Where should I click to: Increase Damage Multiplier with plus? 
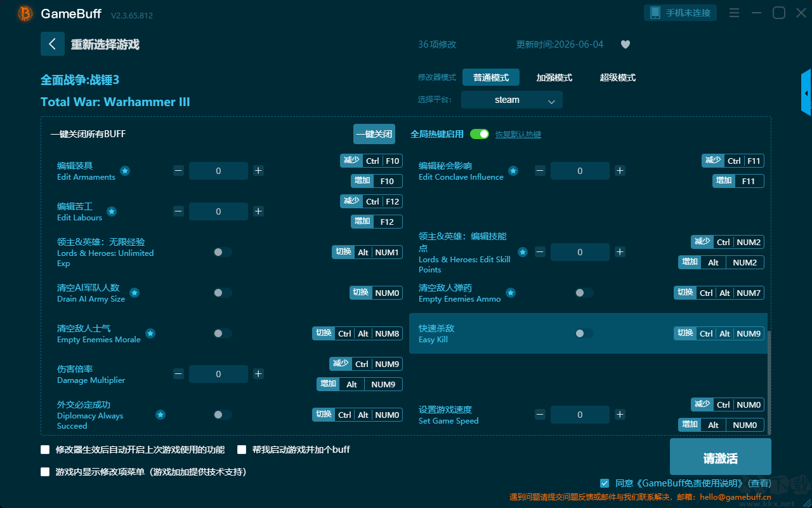tap(258, 374)
